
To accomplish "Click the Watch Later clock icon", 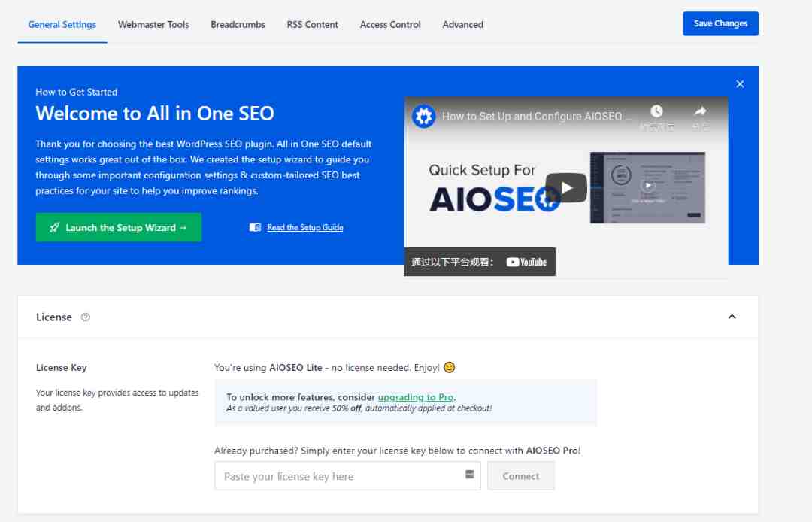I will tap(656, 111).
